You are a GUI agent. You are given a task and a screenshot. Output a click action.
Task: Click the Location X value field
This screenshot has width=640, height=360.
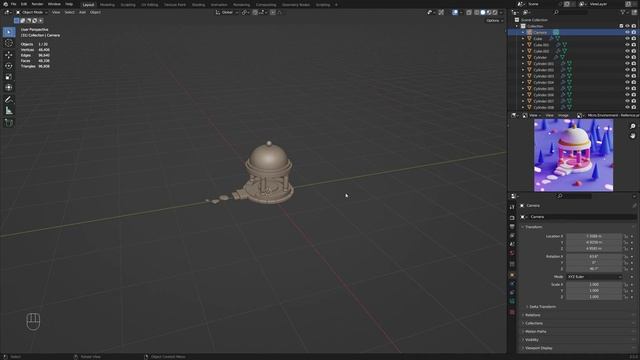coord(594,236)
